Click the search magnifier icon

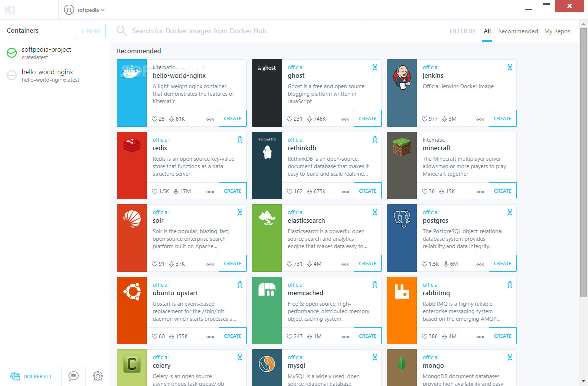(x=122, y=31)
